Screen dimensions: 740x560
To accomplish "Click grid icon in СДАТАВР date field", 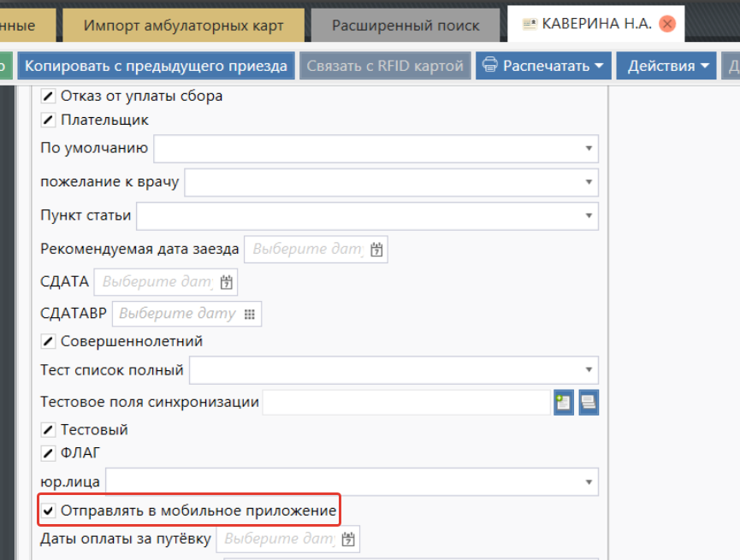I will coord(250,315).
